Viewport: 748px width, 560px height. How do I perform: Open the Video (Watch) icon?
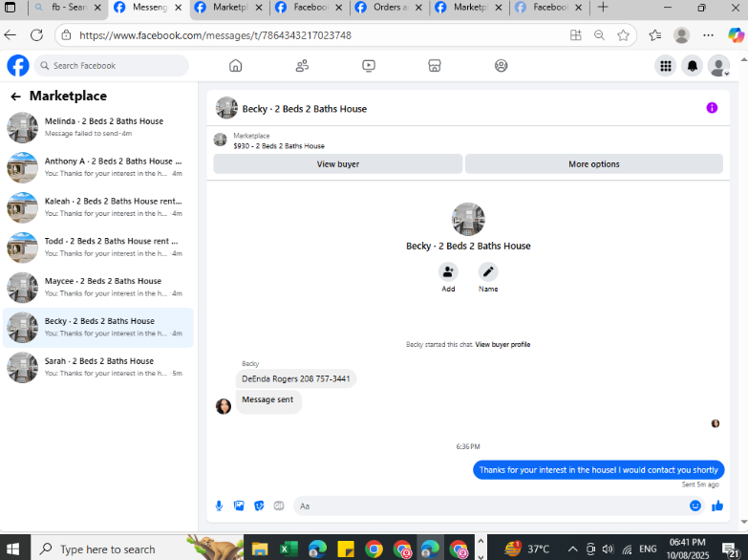tap(369, 65)
